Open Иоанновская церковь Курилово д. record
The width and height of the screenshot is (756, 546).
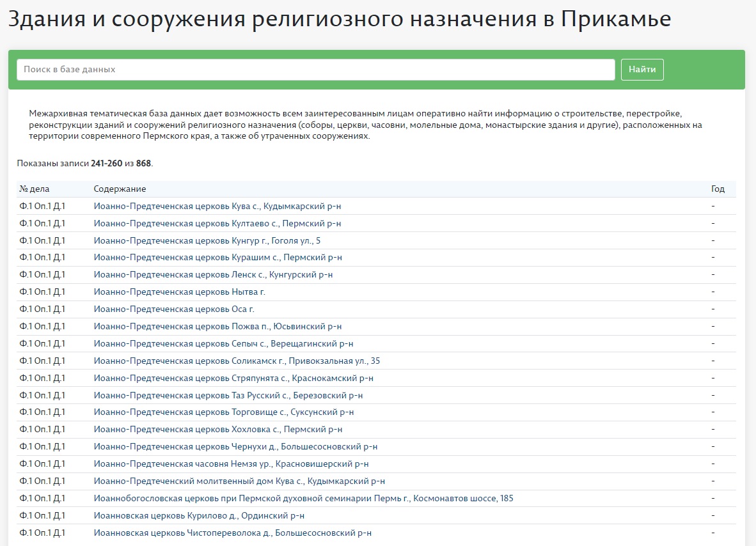pos(199,516)
